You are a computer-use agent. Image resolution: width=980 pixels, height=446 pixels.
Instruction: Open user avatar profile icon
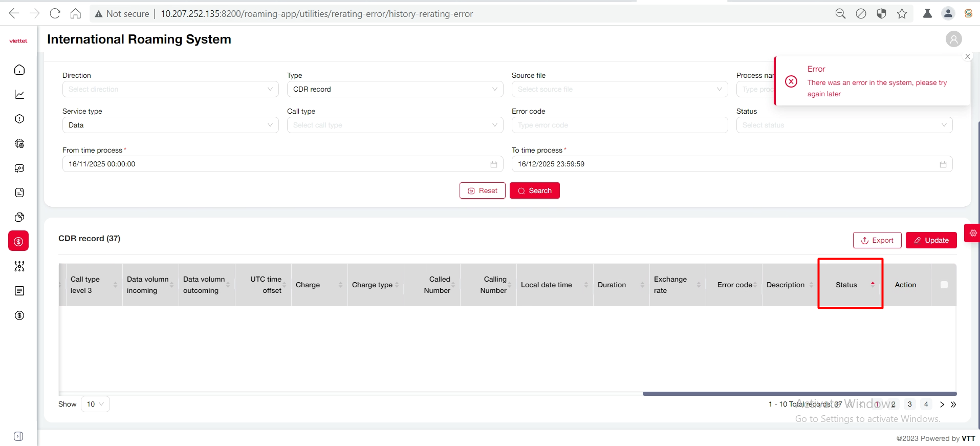point(953,39)
